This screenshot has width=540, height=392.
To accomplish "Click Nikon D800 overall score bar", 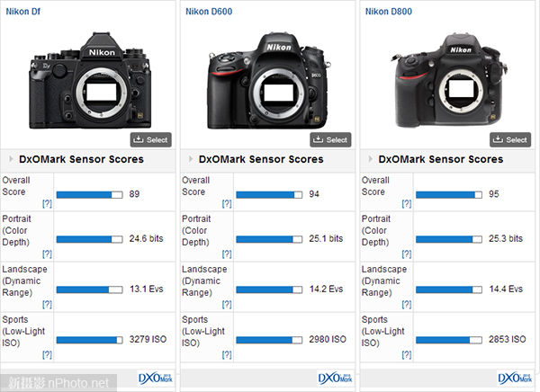I will coord(449,195).
